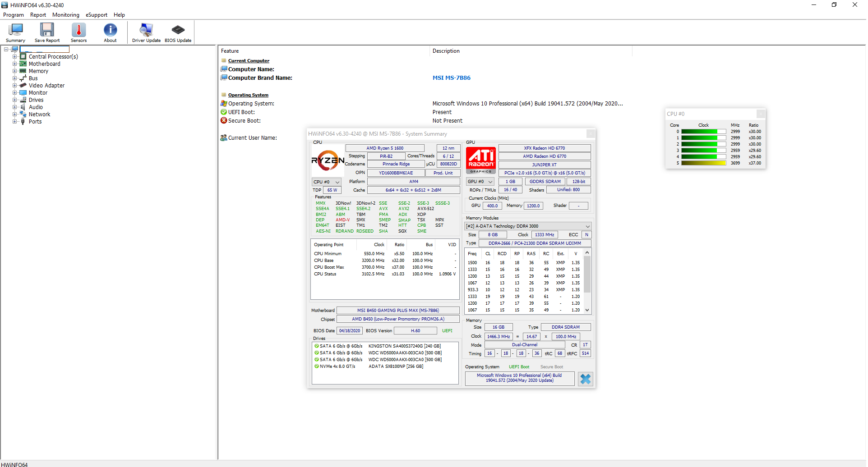Click the Kingston drive status icon
Viewport: 868px width, 467px height.
tap(316, 346)
